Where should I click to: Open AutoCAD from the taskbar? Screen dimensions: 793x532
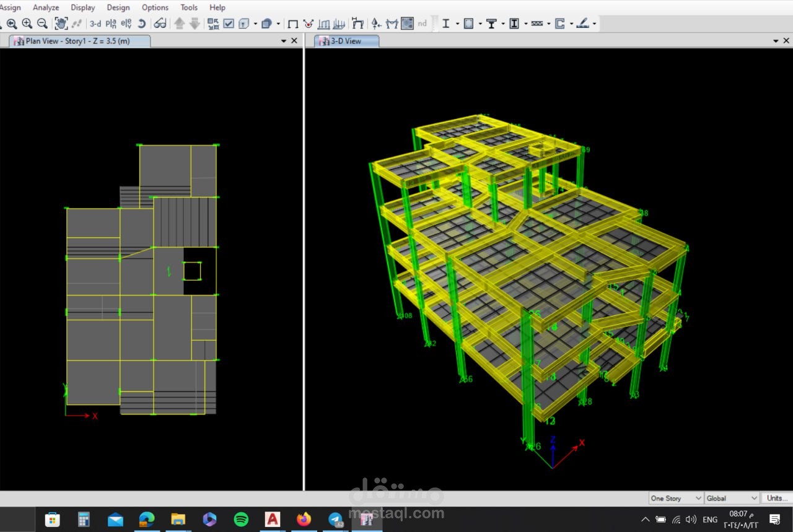273,519
